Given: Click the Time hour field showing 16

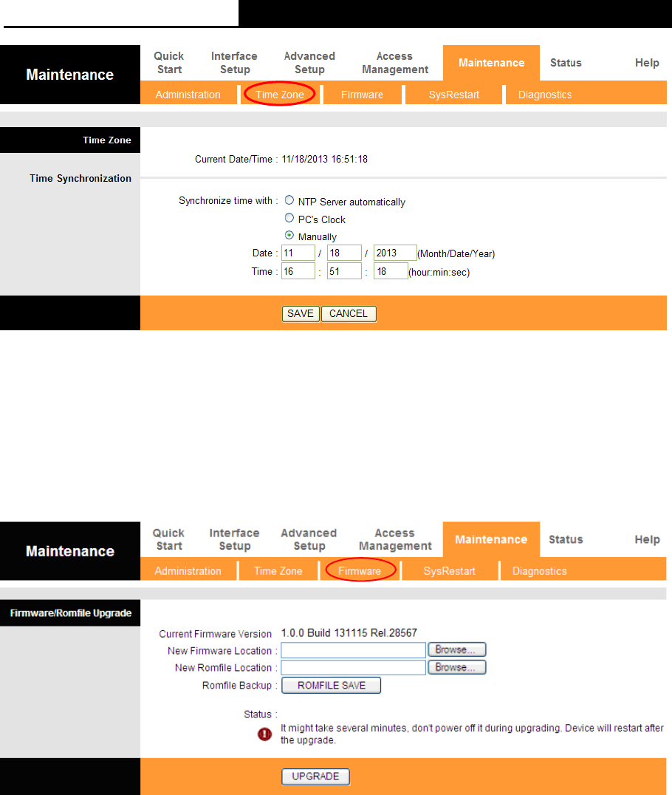Looking at the screenshot, I should [298, 270].
